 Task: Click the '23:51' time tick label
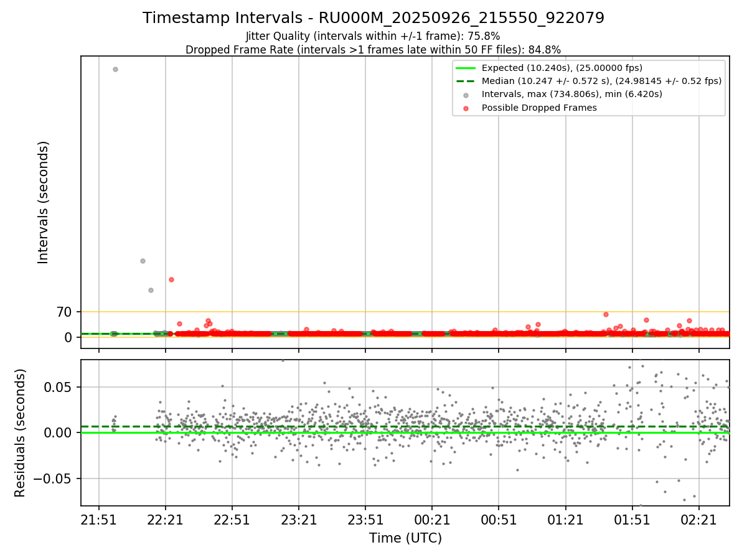tap(365, 520)
